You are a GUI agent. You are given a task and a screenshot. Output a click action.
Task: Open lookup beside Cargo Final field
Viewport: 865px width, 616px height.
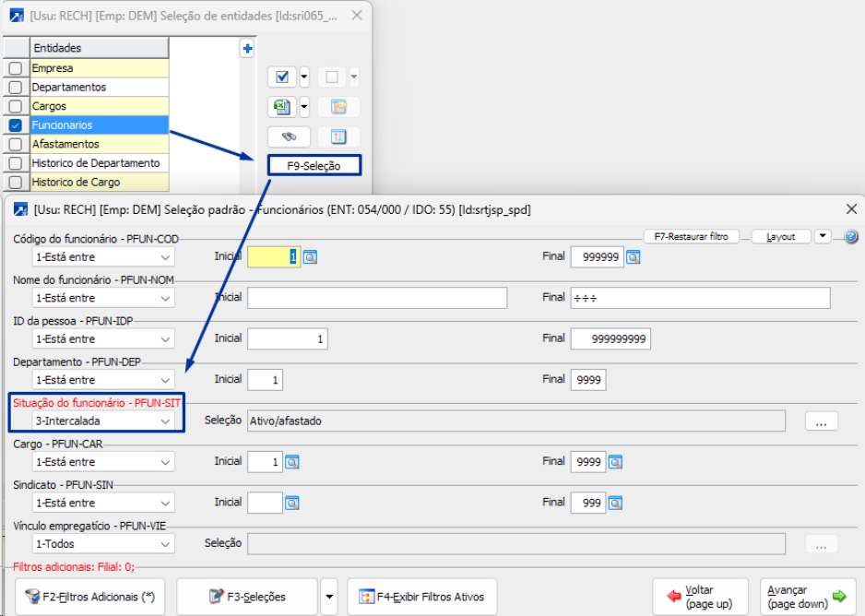click(x=615, y=462)
